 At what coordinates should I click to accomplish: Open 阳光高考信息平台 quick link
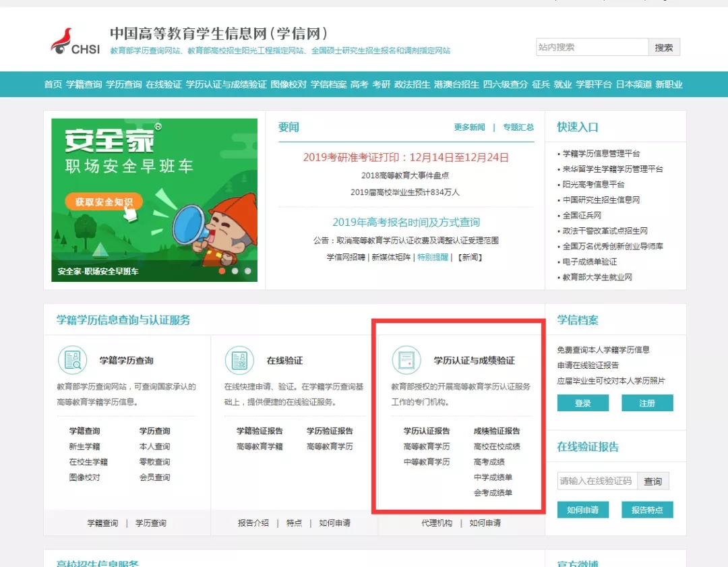coord(593,184)
